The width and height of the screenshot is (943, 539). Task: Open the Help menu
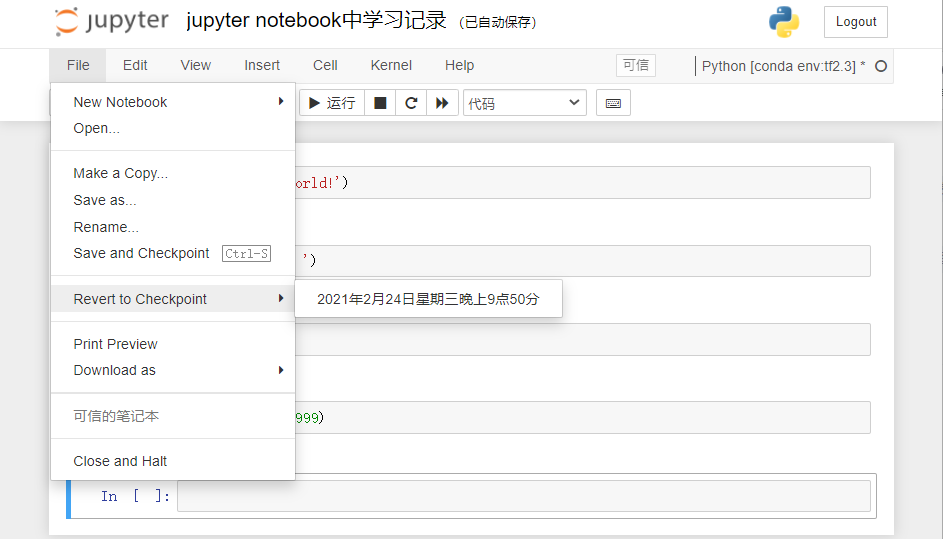(x=459, y=65)
